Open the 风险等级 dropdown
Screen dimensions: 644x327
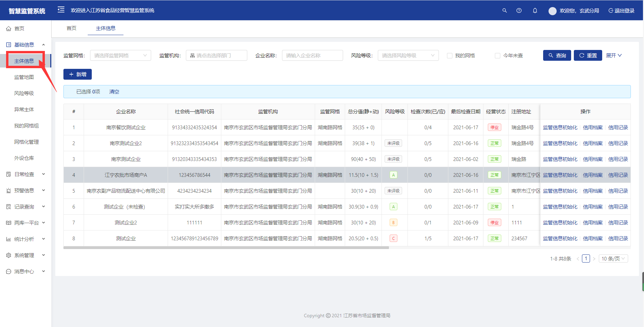click(408, 55)
